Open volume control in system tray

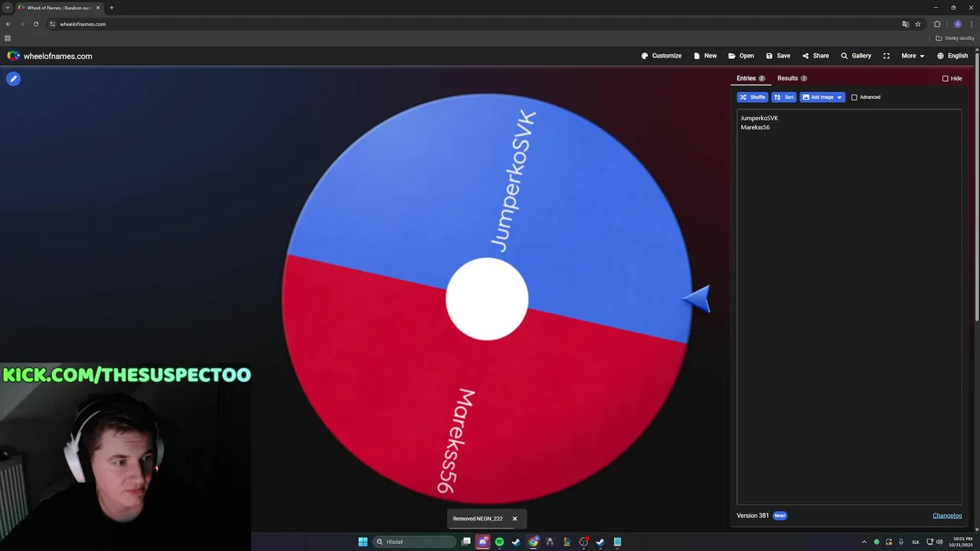coord(939,542)
